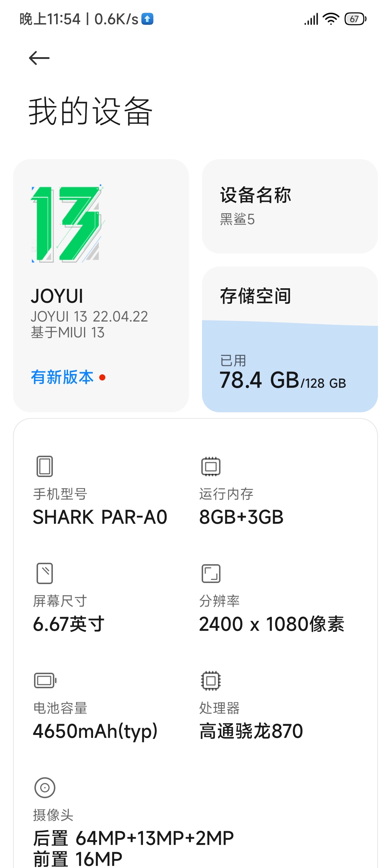This screenshot has width=391, height=868.
Task: Tap the processor icon
Action: 211,681
